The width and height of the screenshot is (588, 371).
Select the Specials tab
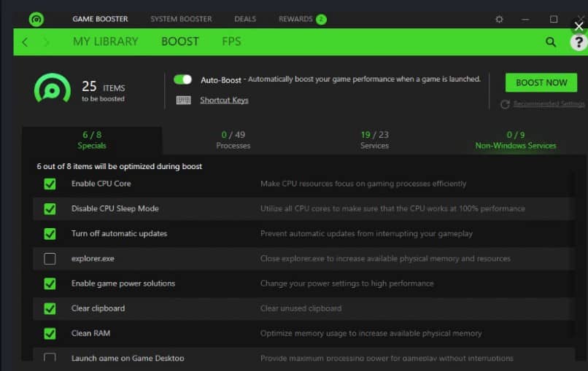(x=92, y=140)
